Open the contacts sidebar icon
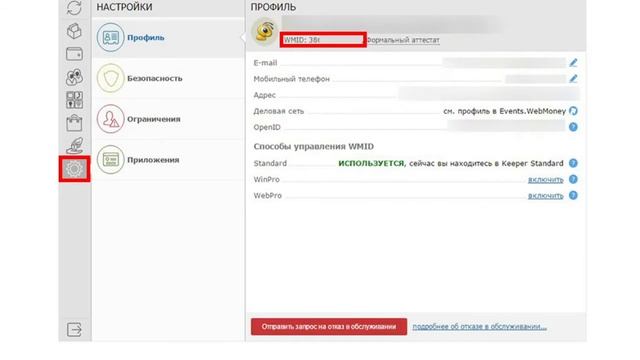640x360 pixels. pos(74,77)
